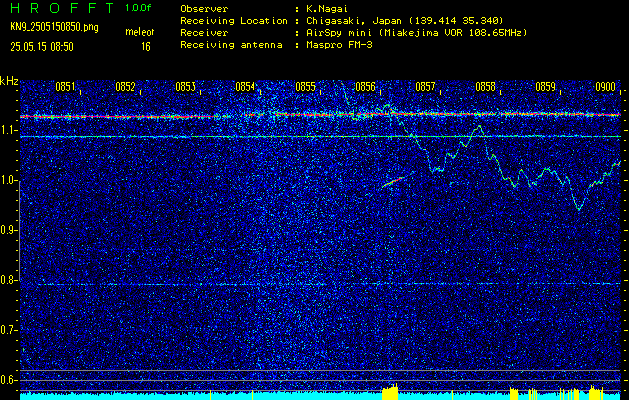Click the Receiving antenna label
Viewport: 629px width, 400px height.
pos(231,45)
